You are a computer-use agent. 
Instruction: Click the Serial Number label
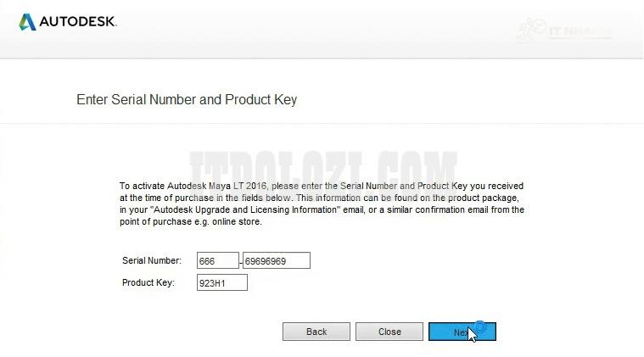pyautogui.click(x=152, y=260)
